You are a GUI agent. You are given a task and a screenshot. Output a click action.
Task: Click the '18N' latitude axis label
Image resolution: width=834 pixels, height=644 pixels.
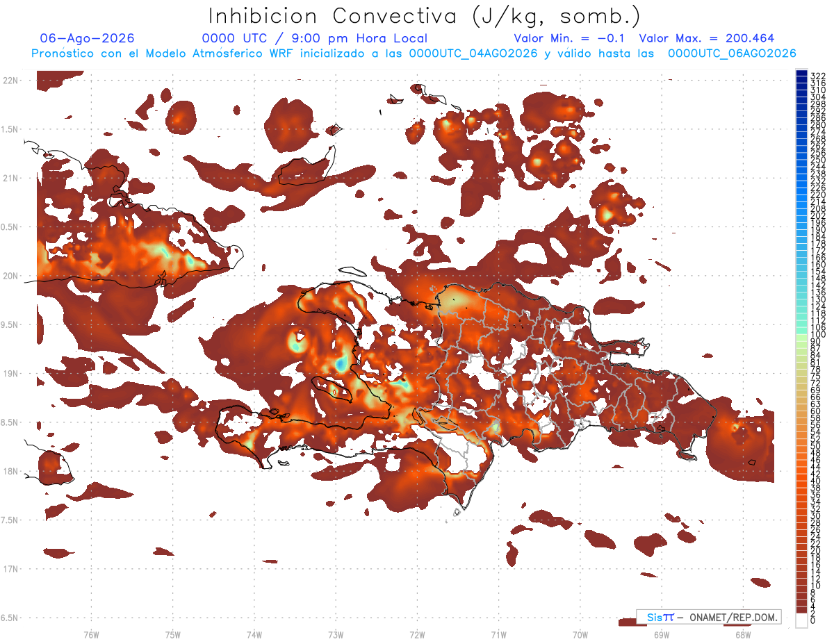coord(10,471)
